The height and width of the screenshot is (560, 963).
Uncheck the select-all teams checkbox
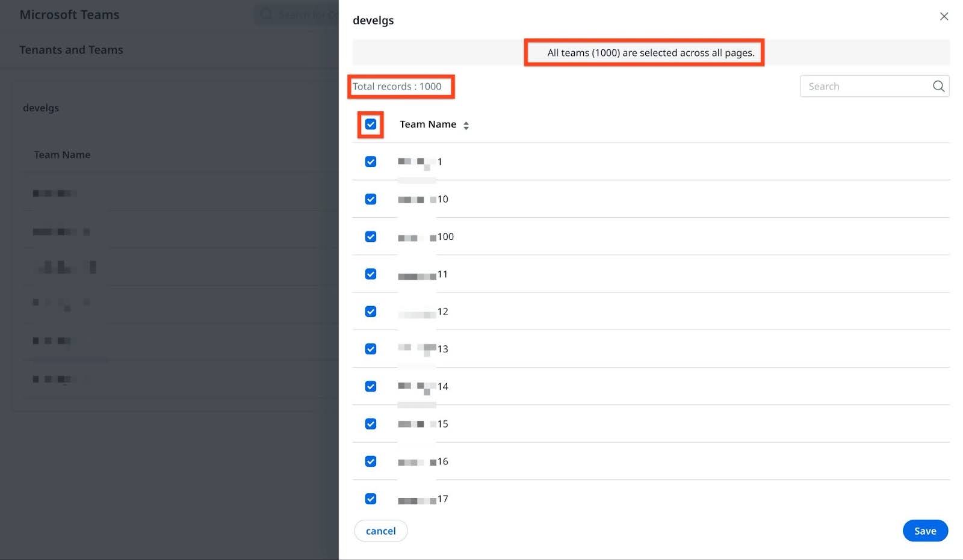(x=371, y=125)
